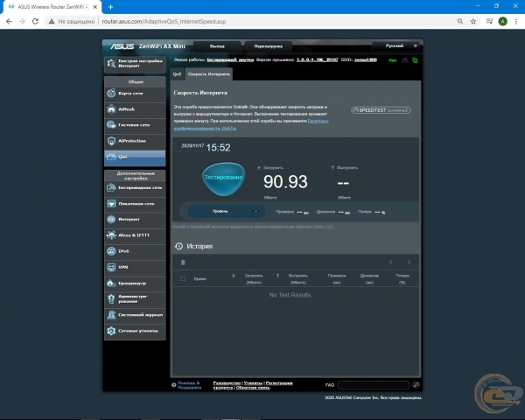Viewport: 525px width, 420px height.
Task: Open the IPv6 settings page
Action: [x=135, y=251]
